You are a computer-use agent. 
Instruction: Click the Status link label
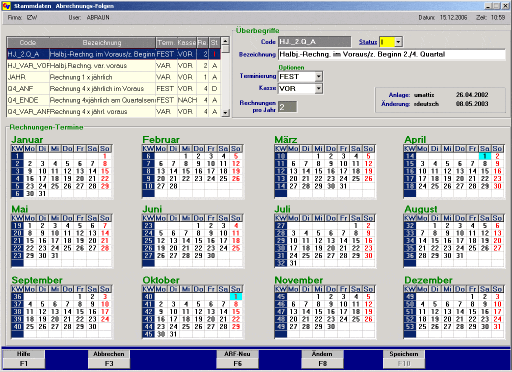coord(368,42)
